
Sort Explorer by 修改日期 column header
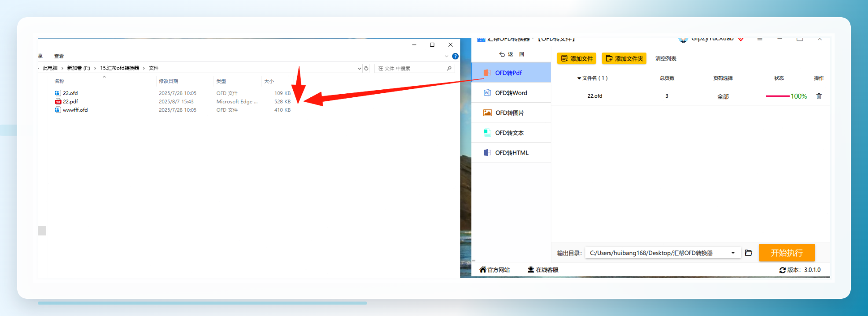(x=169, y=81)
